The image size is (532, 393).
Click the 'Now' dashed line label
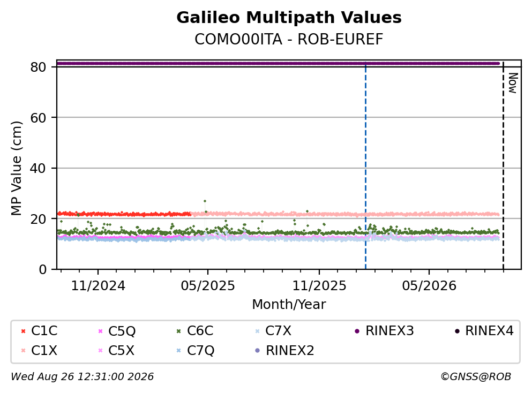point(513,83)
